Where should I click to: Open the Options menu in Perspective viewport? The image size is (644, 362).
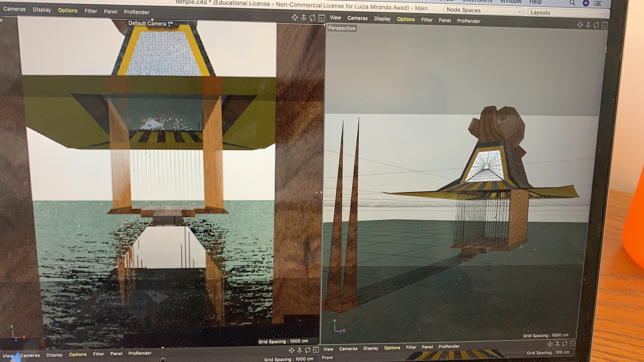[x=406, y=19]
